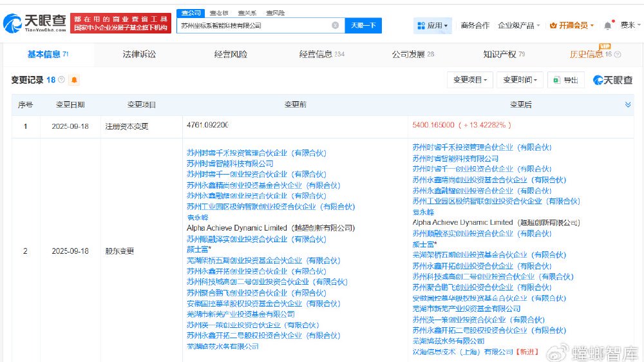
Task: Open 苏州工业园区极纳智联创业投资合伙企业 in 变更前 column
Action: [x=270, y=207]
